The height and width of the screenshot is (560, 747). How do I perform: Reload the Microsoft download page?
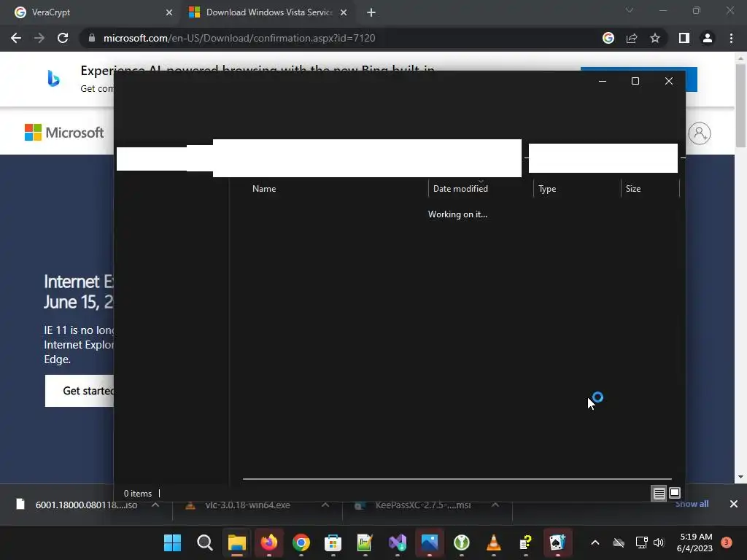pos(63,38)
